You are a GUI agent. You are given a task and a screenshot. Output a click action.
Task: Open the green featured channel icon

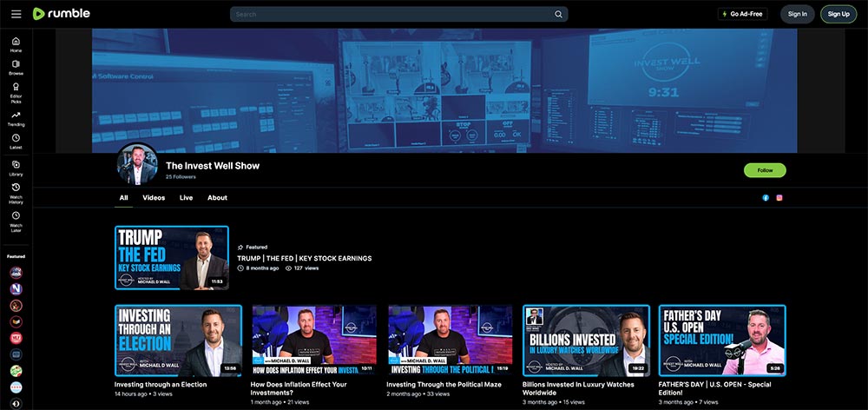pyautogui.click(x=16, y=371)
